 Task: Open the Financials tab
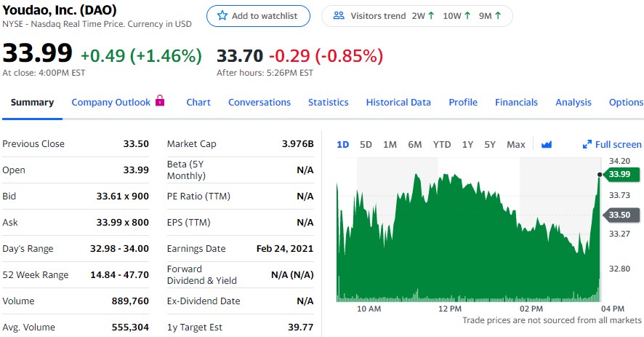coord(516,103)
